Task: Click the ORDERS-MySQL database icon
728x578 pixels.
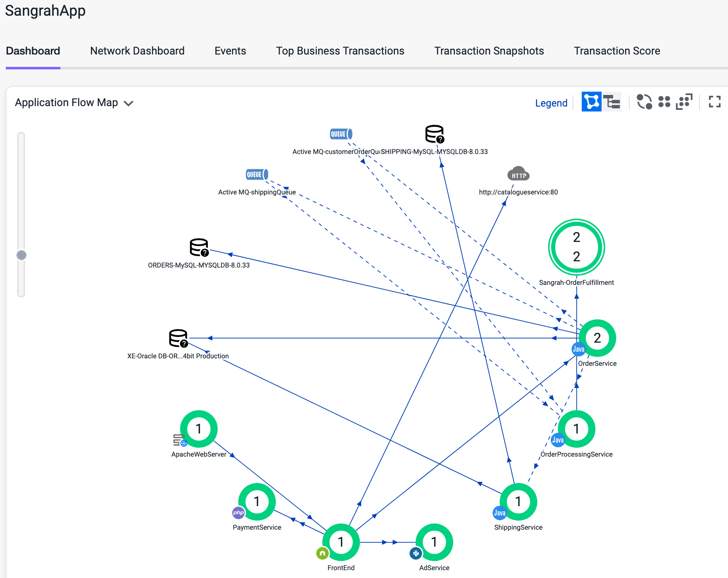Action: [199, 247]
